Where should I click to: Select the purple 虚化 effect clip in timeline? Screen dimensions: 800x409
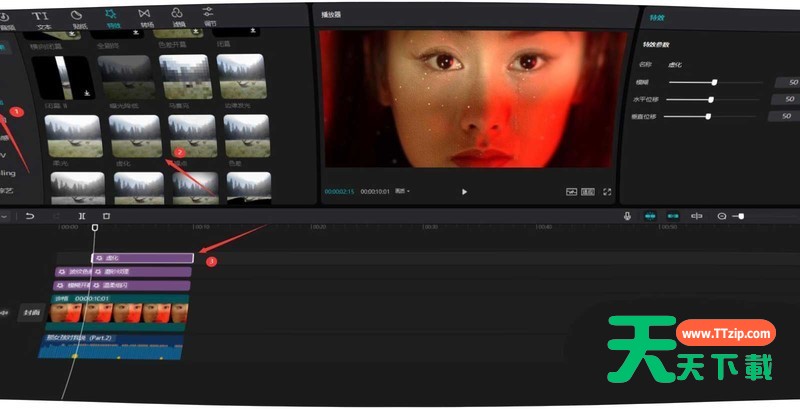pos(141,258)
